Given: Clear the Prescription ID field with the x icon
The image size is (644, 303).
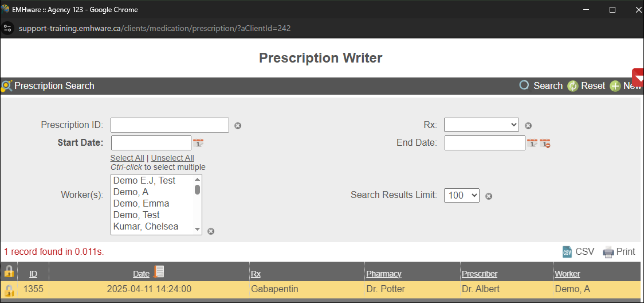Looking at the screenshot, I should point(238,126).
